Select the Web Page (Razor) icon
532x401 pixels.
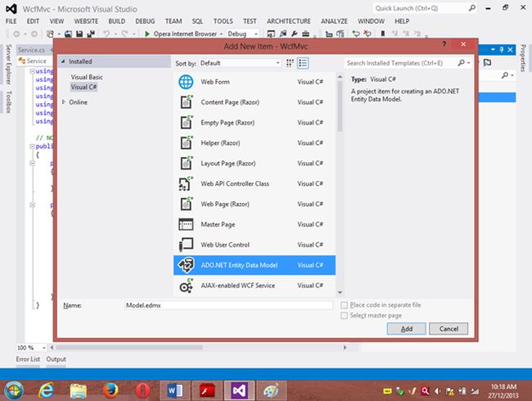tap(186, 204)
